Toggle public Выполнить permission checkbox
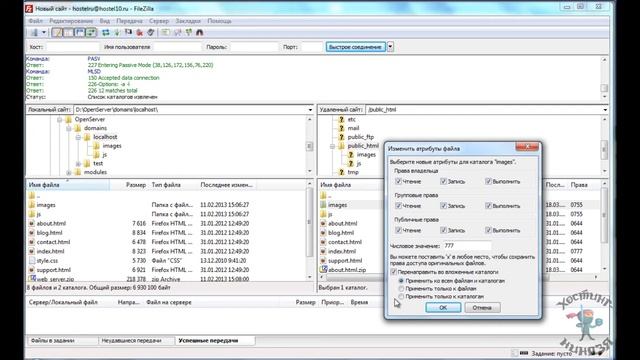The height and width of the screenshot is (360, 640). pos(488,230)
